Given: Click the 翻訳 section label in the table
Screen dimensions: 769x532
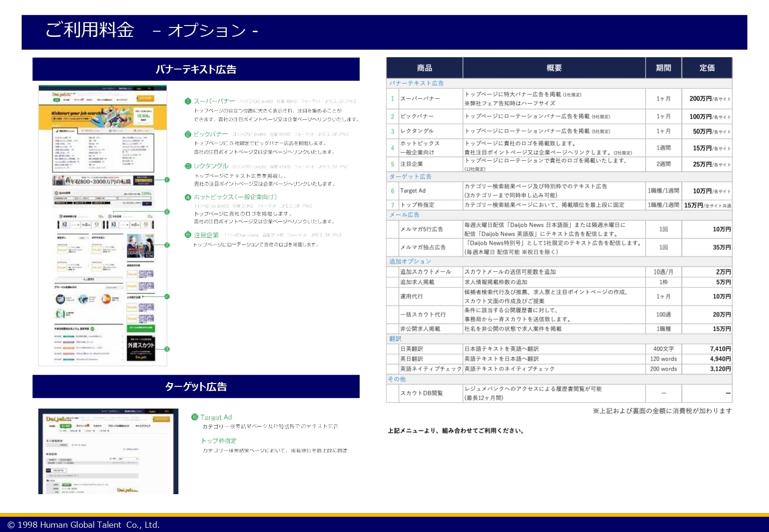Looking at the screenshot, I should [x=395, y=339].
